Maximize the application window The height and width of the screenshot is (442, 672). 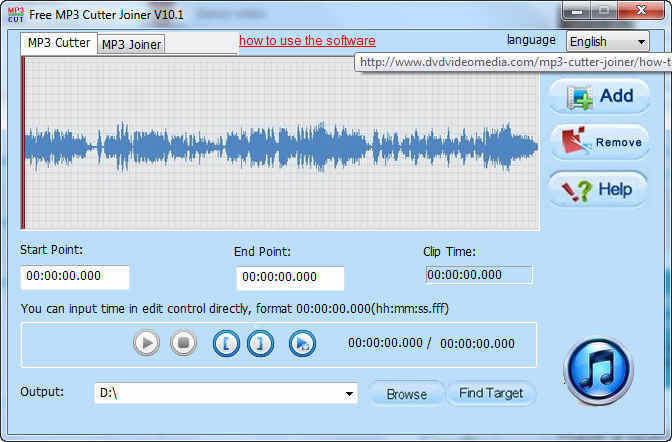click(605, 11)
